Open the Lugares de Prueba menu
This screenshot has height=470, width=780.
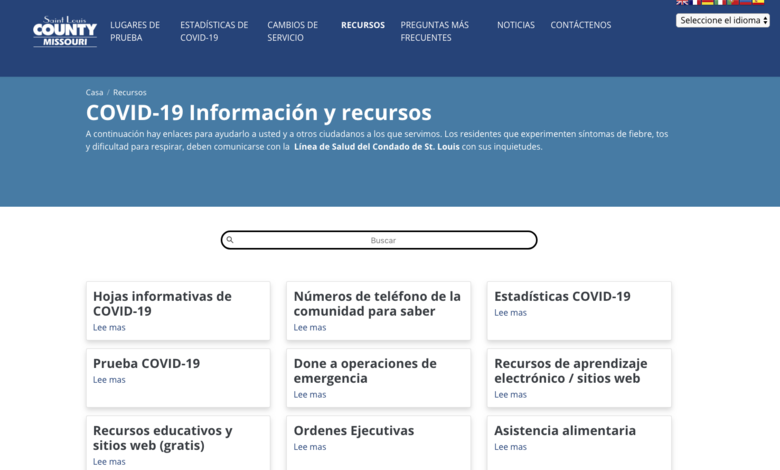coord(135,31)
